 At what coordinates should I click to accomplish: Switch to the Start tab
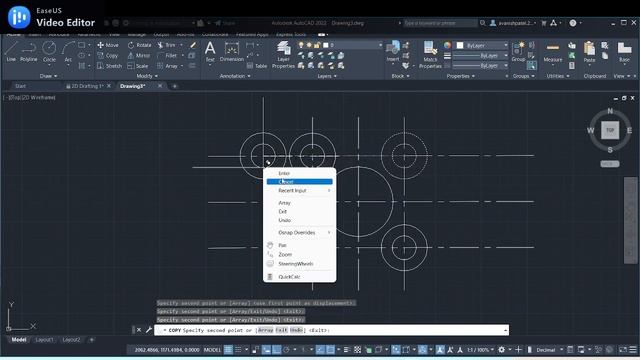tap(20, 86)
